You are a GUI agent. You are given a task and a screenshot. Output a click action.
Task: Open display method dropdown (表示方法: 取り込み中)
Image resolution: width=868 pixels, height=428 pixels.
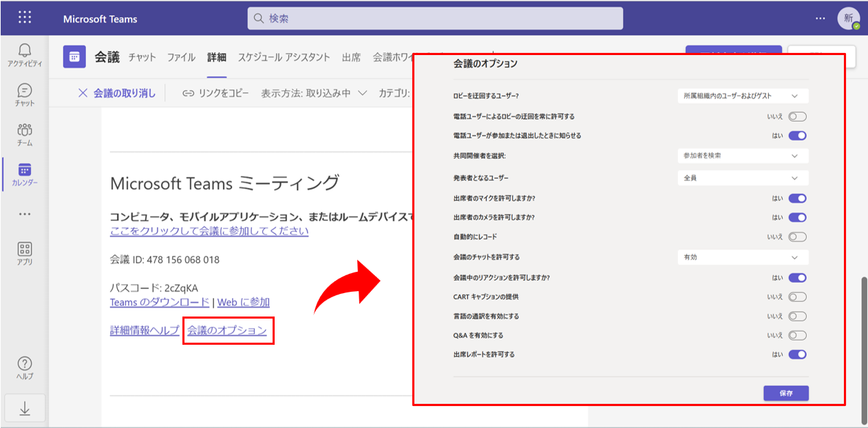(314, 93)
